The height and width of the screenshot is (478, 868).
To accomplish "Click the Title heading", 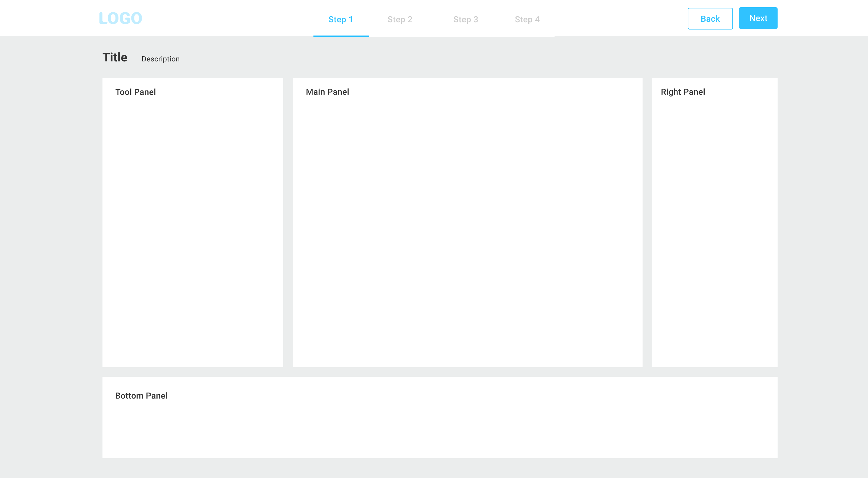I will (115, 57).
